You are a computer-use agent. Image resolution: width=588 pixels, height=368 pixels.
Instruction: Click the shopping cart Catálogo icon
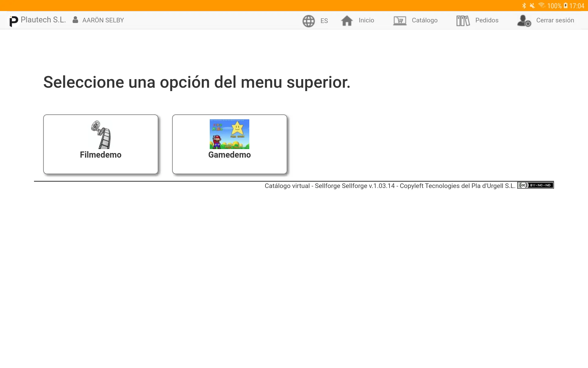pyautogui.click(x=400, y=21)
